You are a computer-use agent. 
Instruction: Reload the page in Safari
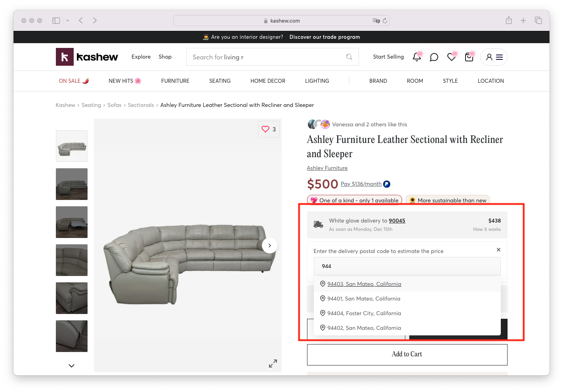[x=385, y=21]
